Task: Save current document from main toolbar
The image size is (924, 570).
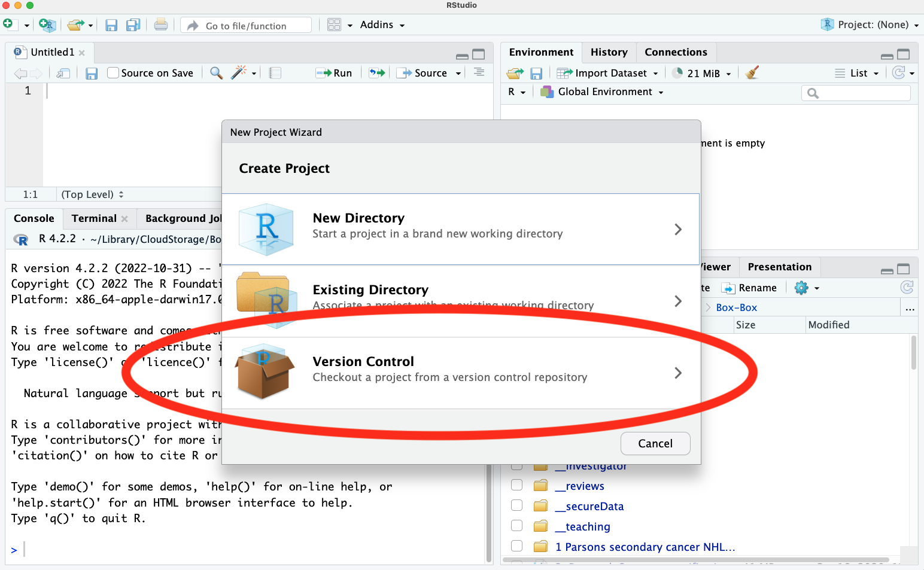Action: (x=111, y=25)
